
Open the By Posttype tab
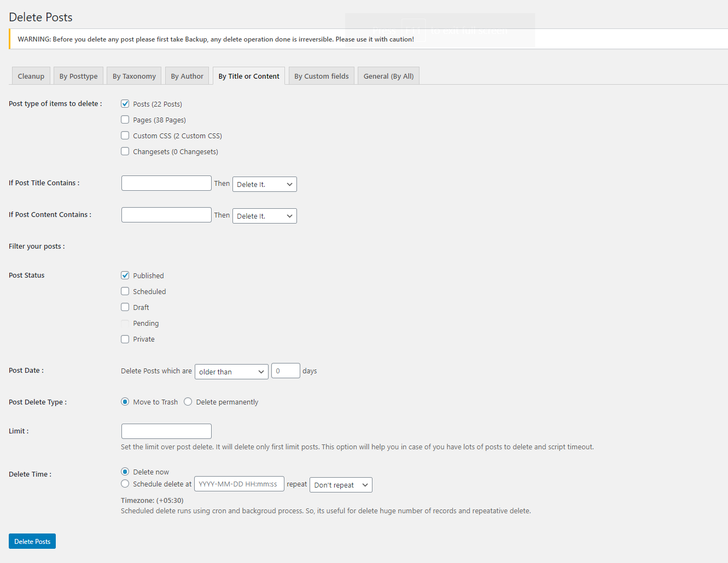point(78,75)
